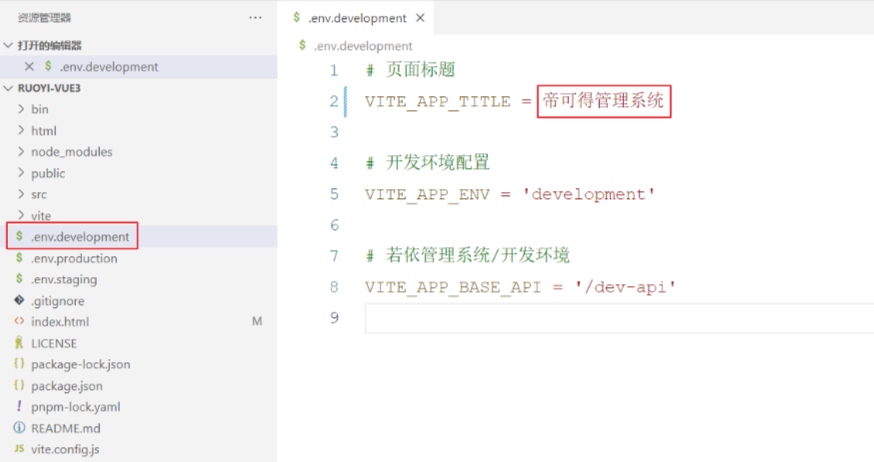Click the .gitignore git file icon

tap(19, 300)
